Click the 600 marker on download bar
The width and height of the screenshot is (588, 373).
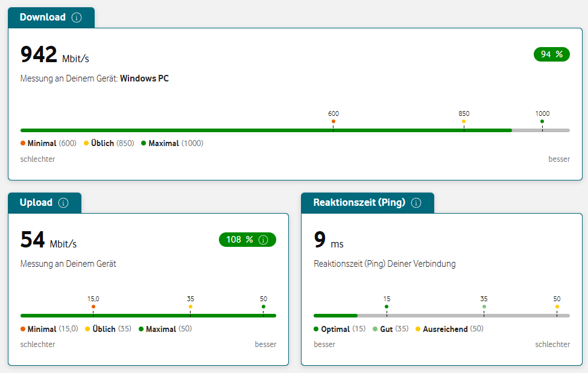(334, 121)
